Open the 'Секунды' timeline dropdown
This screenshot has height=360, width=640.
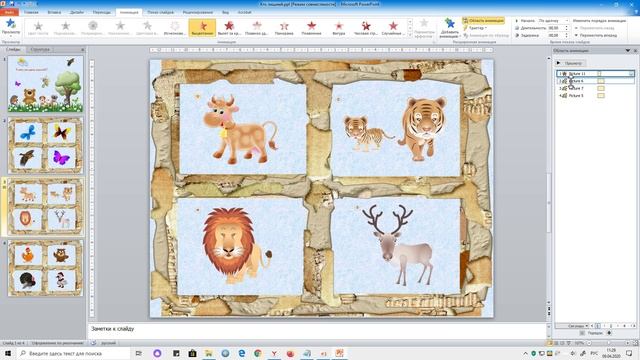578,326
